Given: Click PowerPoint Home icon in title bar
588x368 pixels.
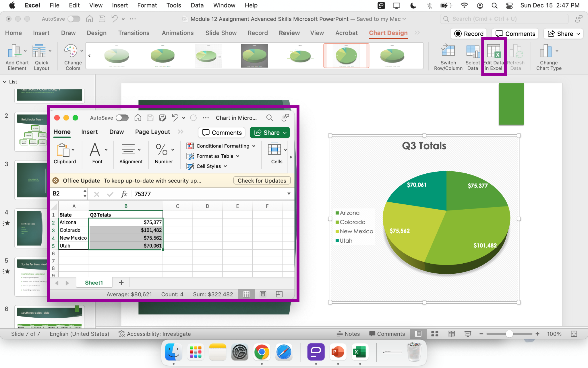Looking at the screenshot, I should tap(90, 19).
